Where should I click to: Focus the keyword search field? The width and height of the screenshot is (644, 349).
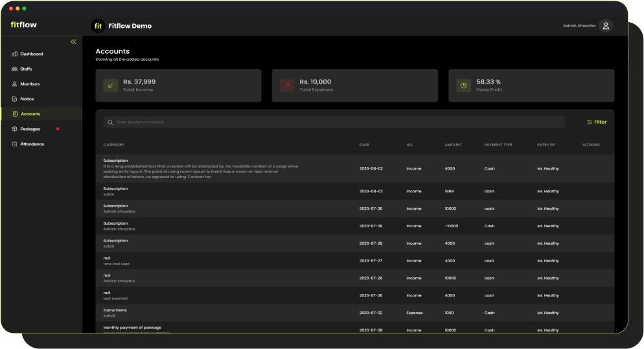(x=334, y=122)
